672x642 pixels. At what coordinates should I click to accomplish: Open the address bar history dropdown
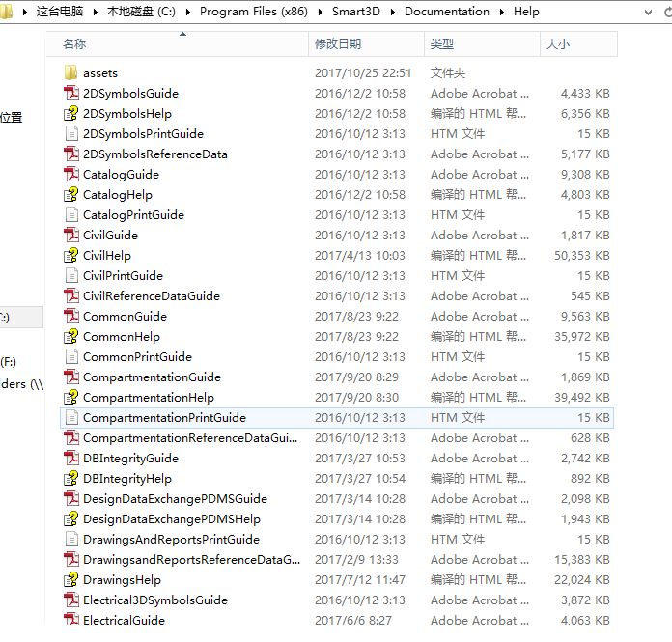[649, 12]
